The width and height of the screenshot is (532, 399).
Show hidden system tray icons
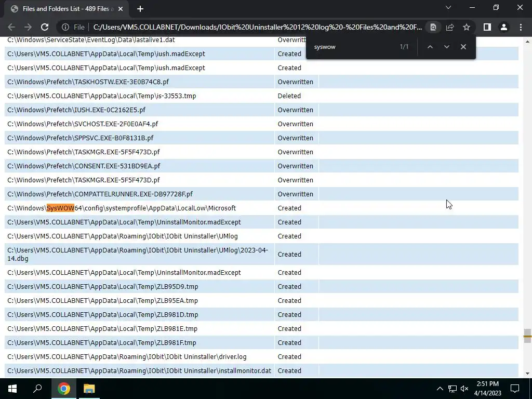440,389
